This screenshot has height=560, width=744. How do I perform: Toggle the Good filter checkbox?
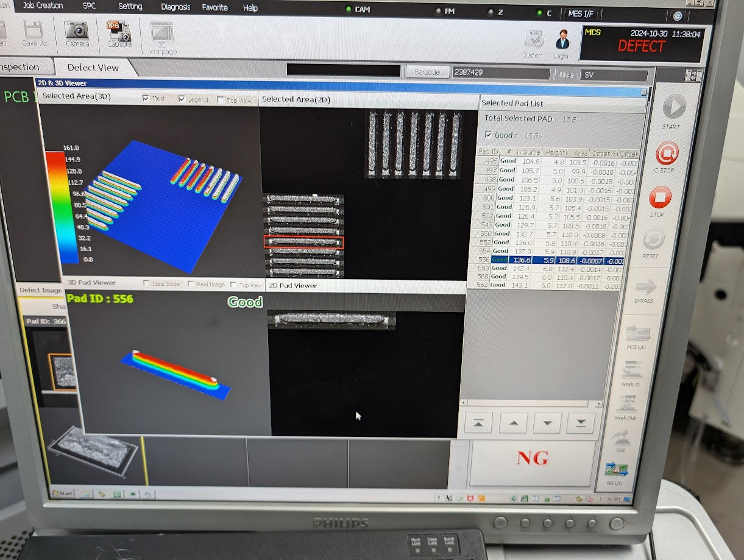click(489, 135)
